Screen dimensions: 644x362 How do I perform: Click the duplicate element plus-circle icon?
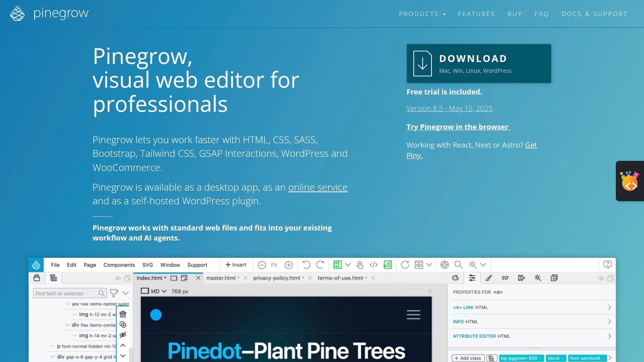click(123, 325)
